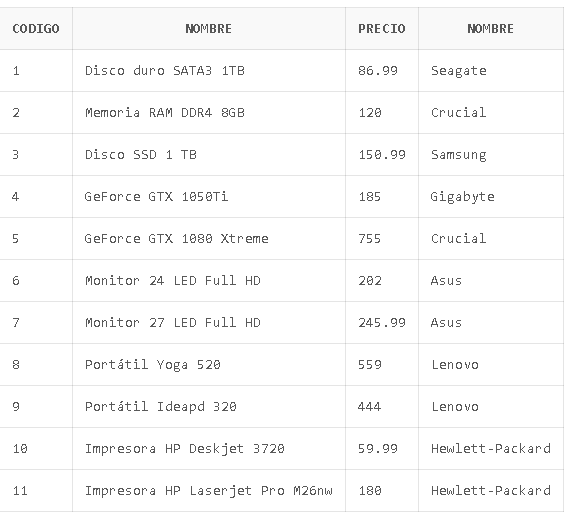Click the Portátil Ideapd 320 cell
The image size is (572, 520).
(x=209, y=406)
